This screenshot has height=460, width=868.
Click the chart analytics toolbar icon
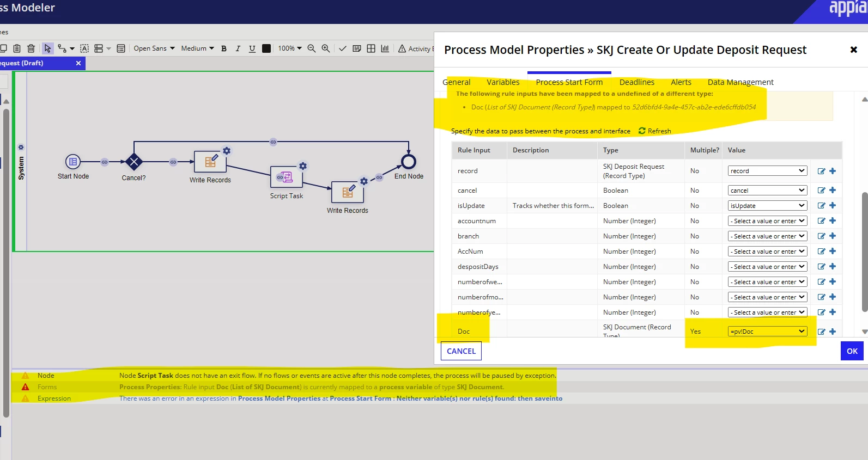[x=385, y=48]
